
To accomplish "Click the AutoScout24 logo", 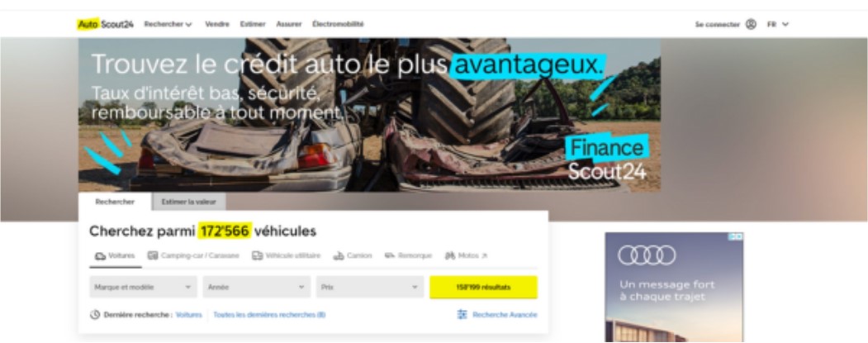I will [105, 24].
